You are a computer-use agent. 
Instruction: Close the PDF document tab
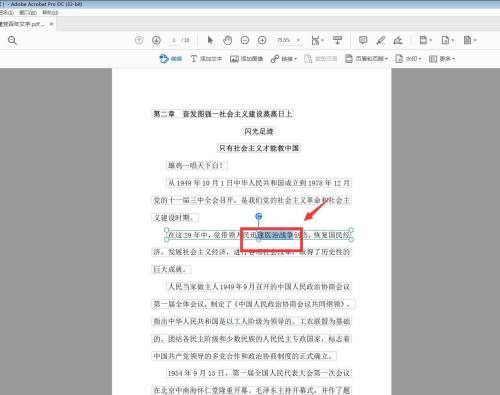[51, 24]
